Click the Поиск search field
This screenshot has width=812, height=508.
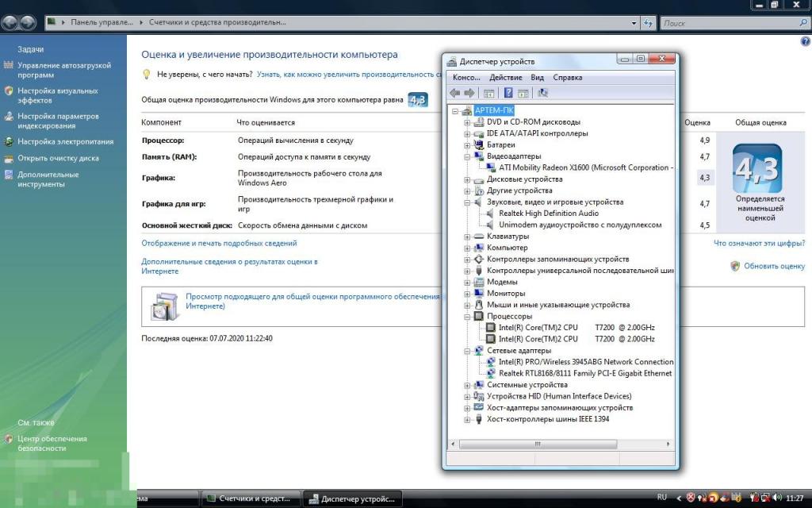pos(734,23)
